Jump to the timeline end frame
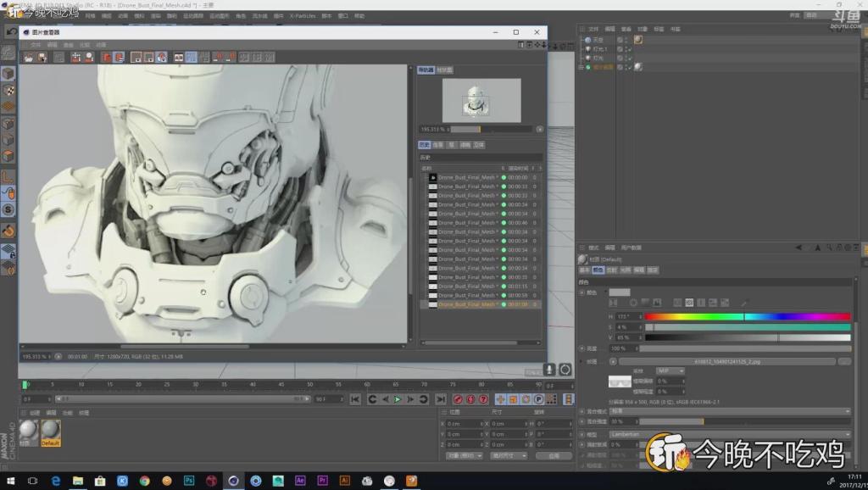Image resolution: width=868 pixels, height=490 pixels. click(441, 399)
